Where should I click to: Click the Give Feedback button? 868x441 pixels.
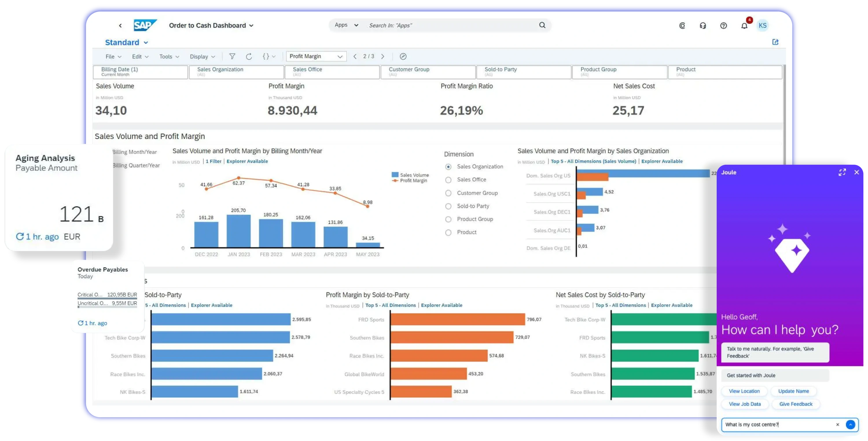click(796, 404)
